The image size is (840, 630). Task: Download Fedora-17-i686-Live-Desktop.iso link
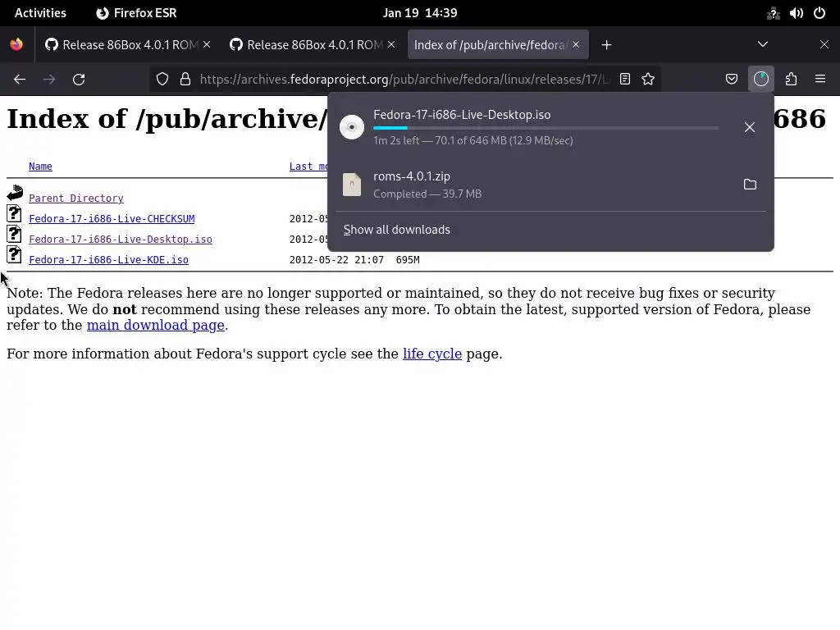[x=121, y=240]
